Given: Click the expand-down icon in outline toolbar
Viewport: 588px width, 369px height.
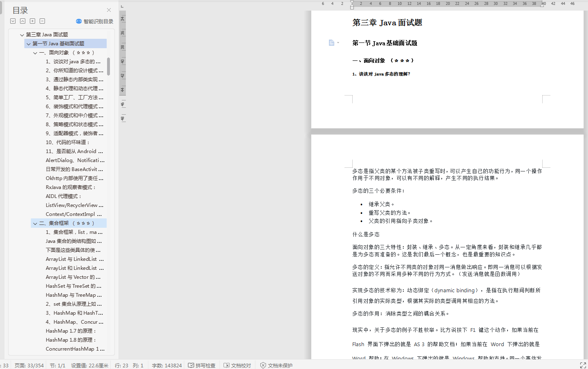Looking at the screenshot, I should pos(13,21).
